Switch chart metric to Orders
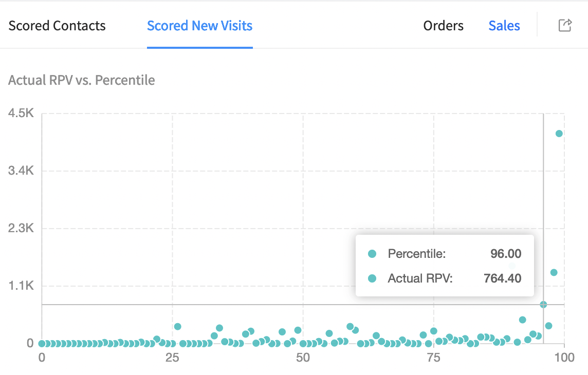 [x=443, y=26]
